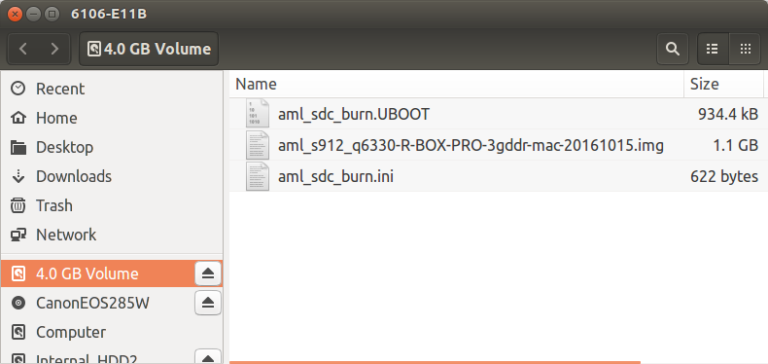Click the binary icon of aml_sdc_burn.UBOOT
Screen dimensions: 768x364
click(x=258, y=114)
